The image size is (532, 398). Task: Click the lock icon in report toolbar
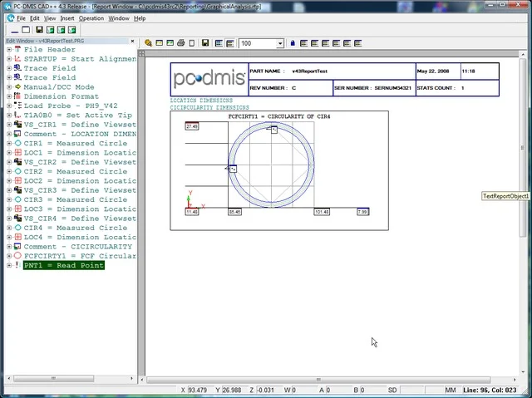click(x=293, y=43)
